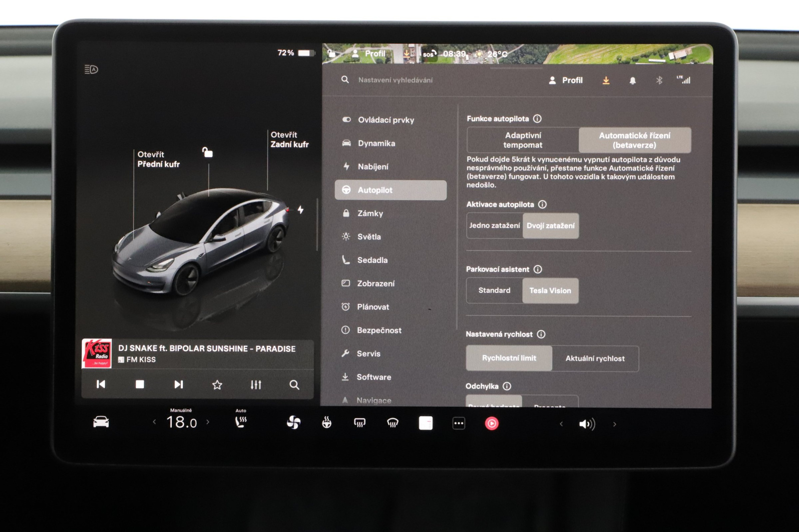Select Autopilot settings section
This screenshot has width=799, height=532.
pos(391,190)
